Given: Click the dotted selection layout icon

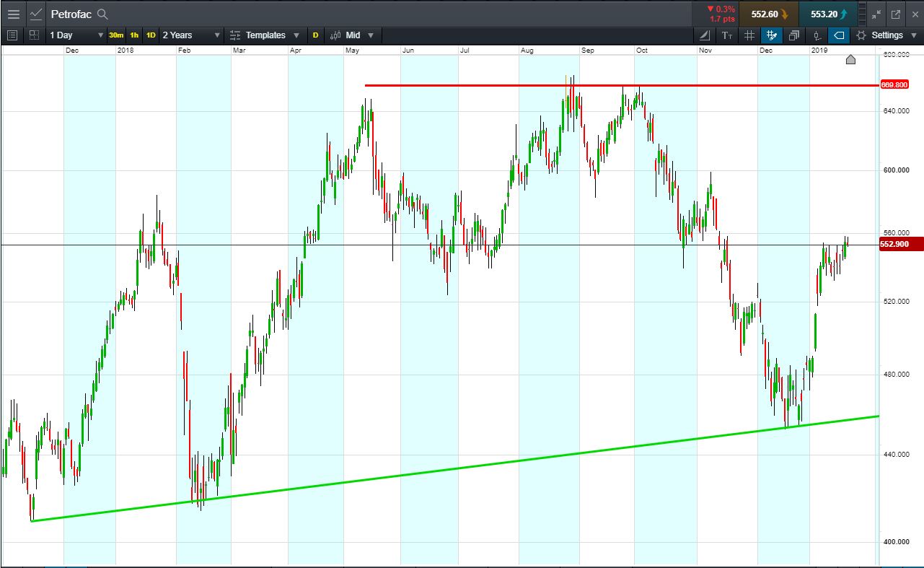Looking at the screenshot, I should click(x=34, y=35).
